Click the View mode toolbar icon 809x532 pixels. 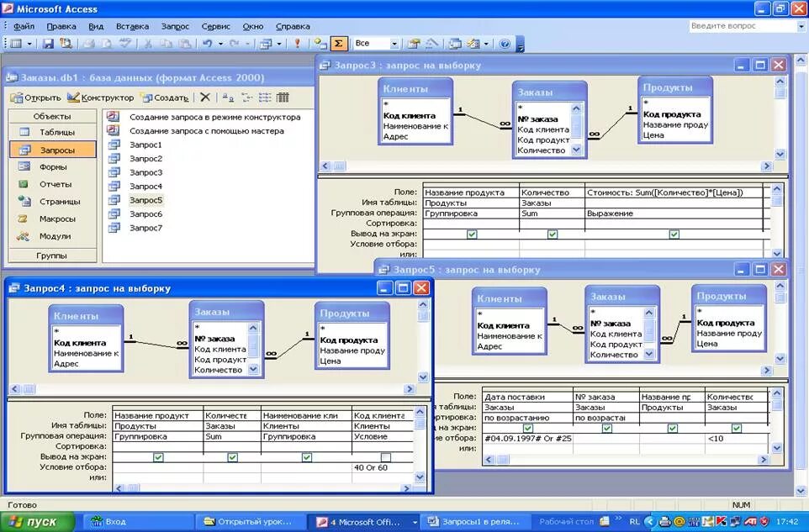pyautogui.click(x=16, y=44)
